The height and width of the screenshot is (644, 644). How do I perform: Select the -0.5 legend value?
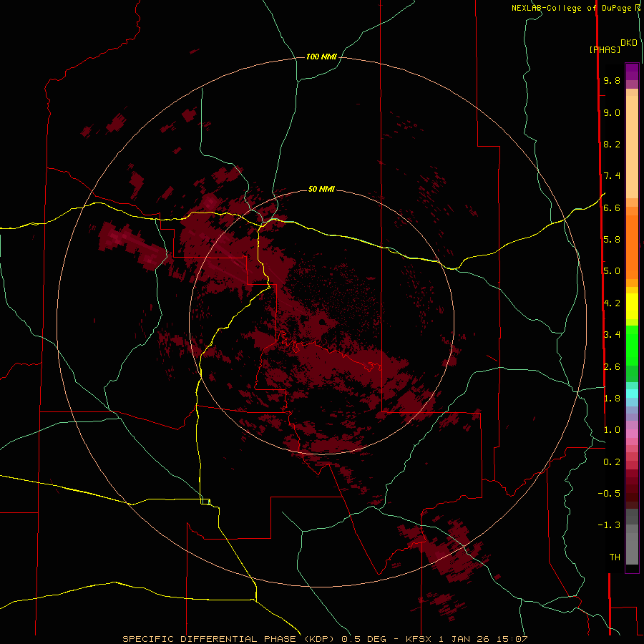point(609,494)
